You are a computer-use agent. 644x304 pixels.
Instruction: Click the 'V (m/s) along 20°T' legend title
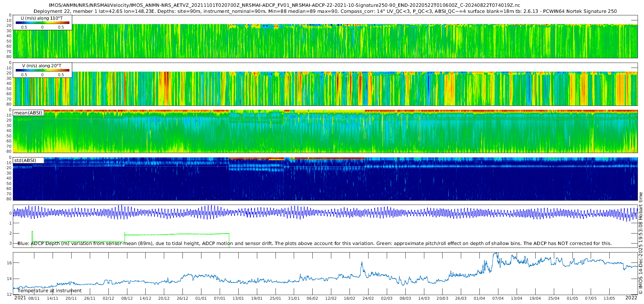(42, 66)
